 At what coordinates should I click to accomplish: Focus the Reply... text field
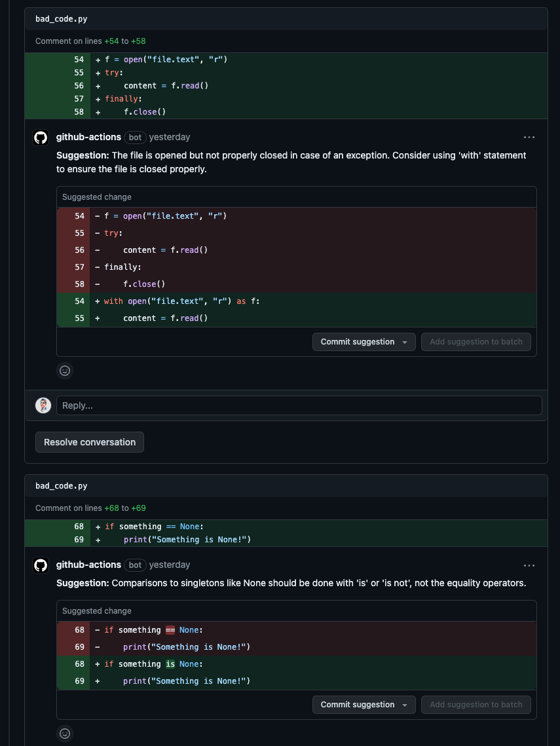point(299,405)
